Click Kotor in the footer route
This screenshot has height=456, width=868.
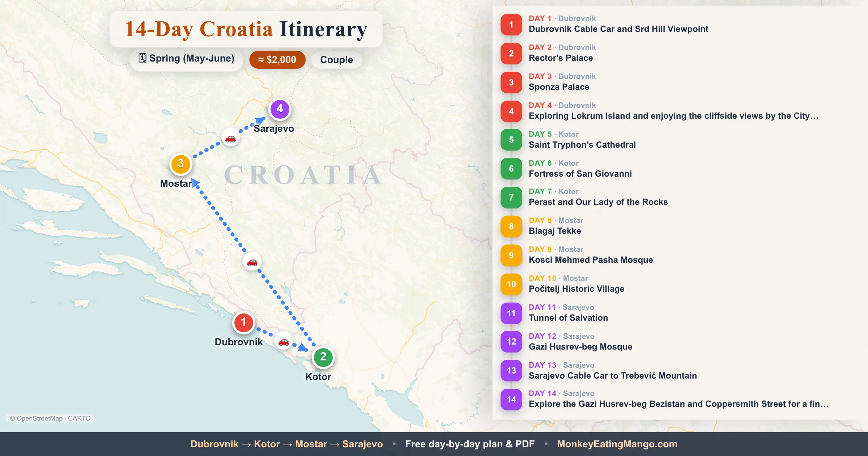[x=267, y=444]
